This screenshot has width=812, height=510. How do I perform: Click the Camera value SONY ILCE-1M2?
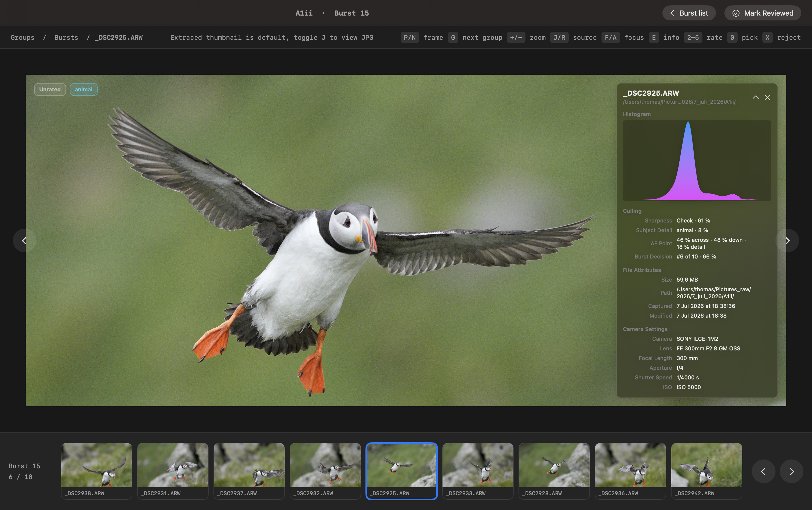click(697, 339)
